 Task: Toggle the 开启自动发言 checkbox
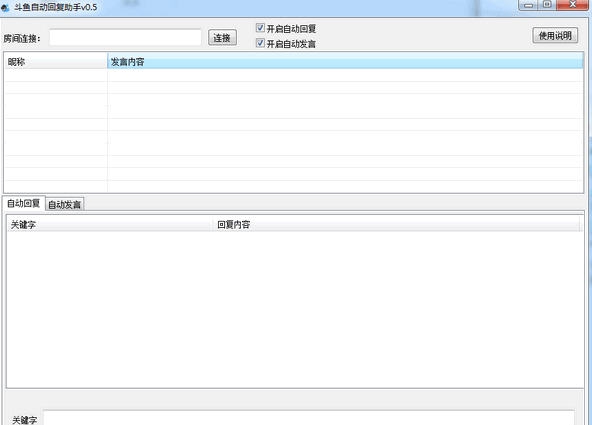pos(260,43)
